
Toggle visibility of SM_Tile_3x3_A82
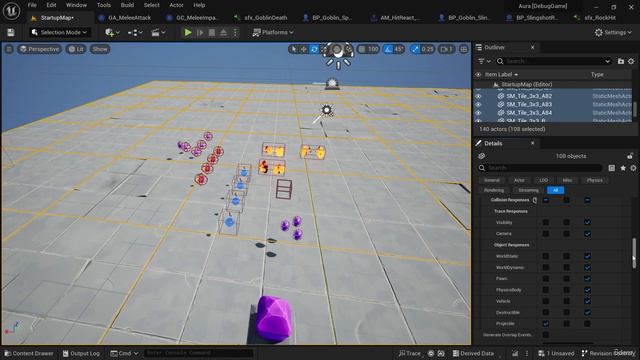[x=478, y=96]
